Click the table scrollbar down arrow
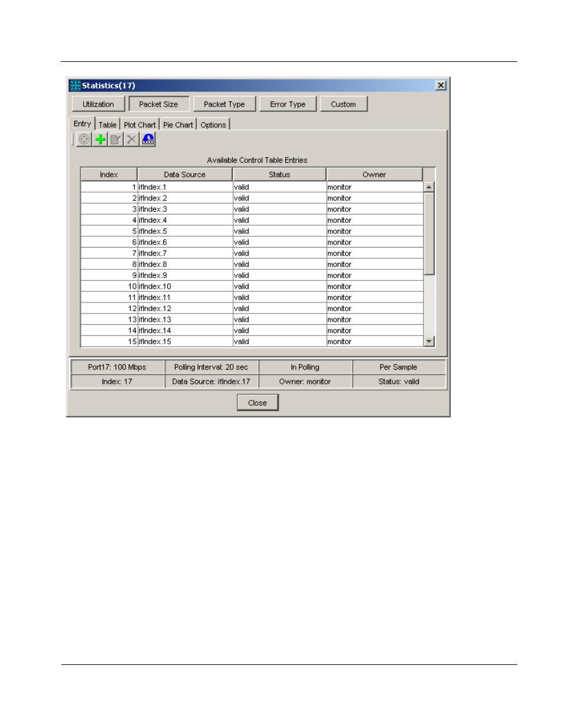 [429, 341]
